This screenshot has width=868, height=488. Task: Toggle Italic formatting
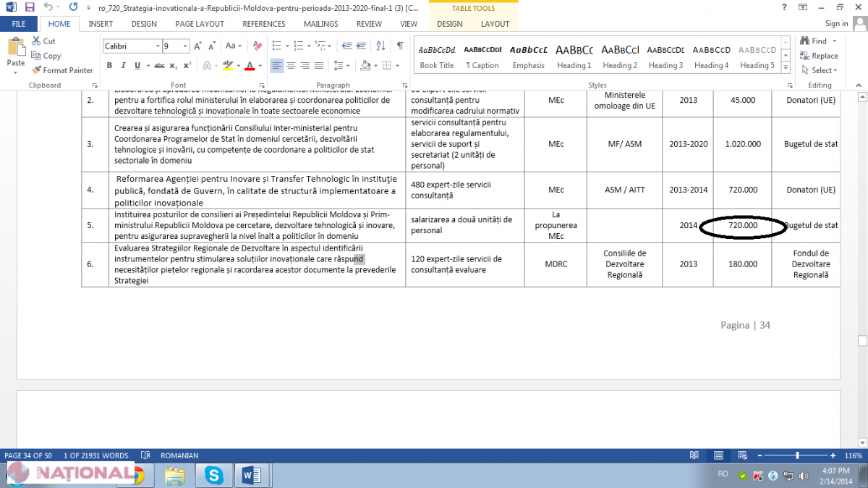click(x=123, y=66)
